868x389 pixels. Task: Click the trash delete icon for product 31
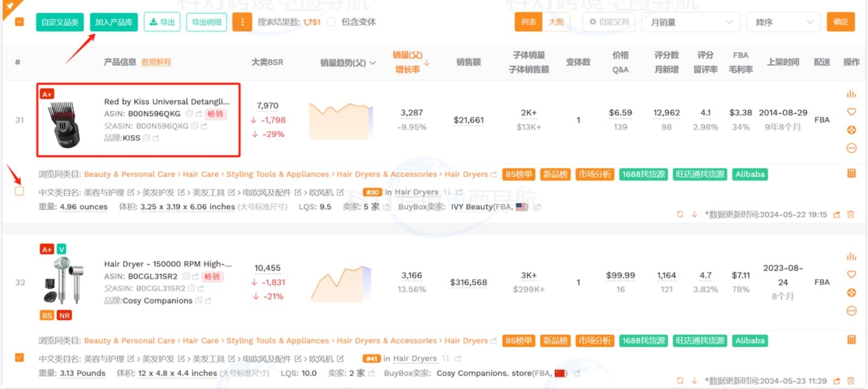tap(850, 214)
